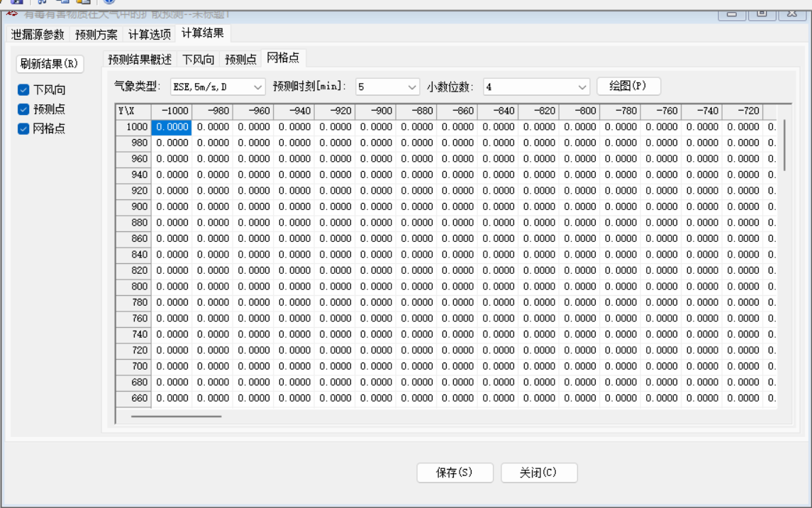Viewport: 812px width, 508px height.
Task: Click cell at row 700, column -760
Action: pyautogui.click(x=662, y=366)
